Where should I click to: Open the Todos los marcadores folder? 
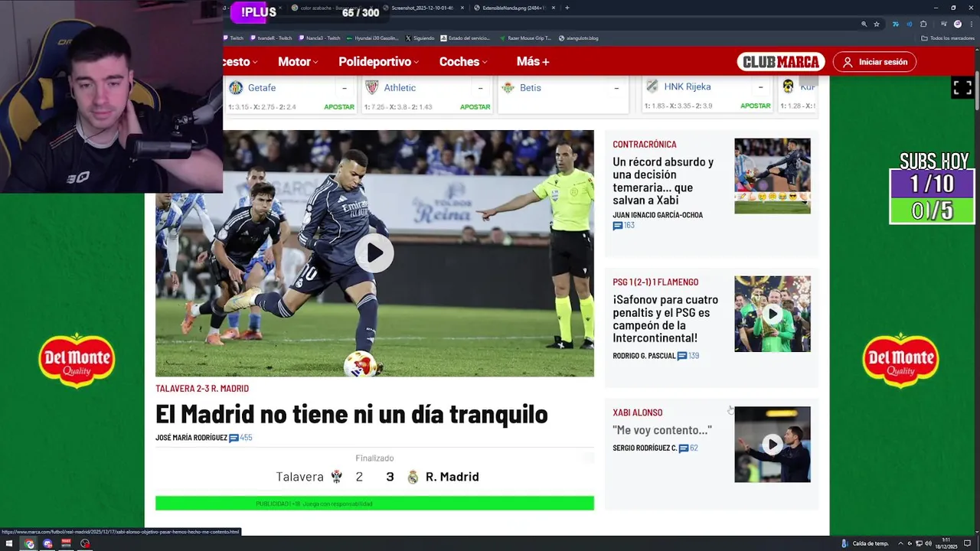pos(948,38)
